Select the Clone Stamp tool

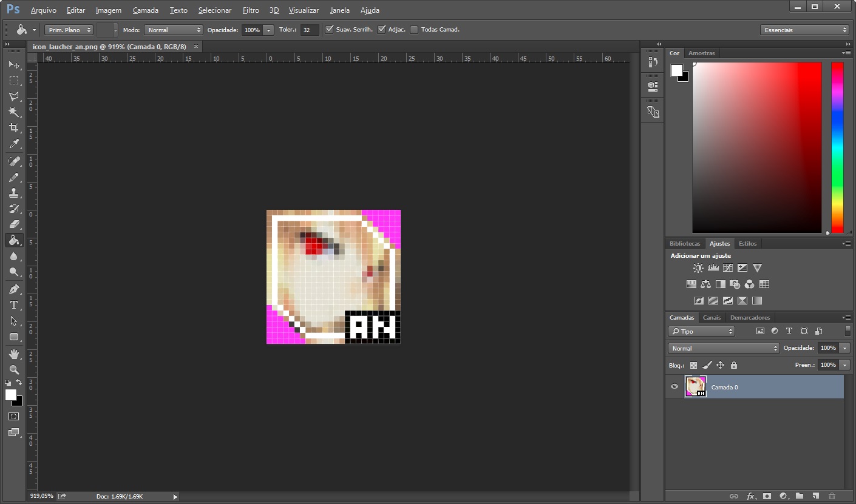pos(13,193)
